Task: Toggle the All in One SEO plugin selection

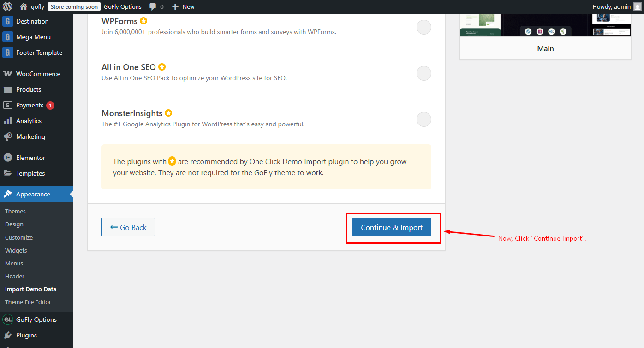Action: (424, 73)
